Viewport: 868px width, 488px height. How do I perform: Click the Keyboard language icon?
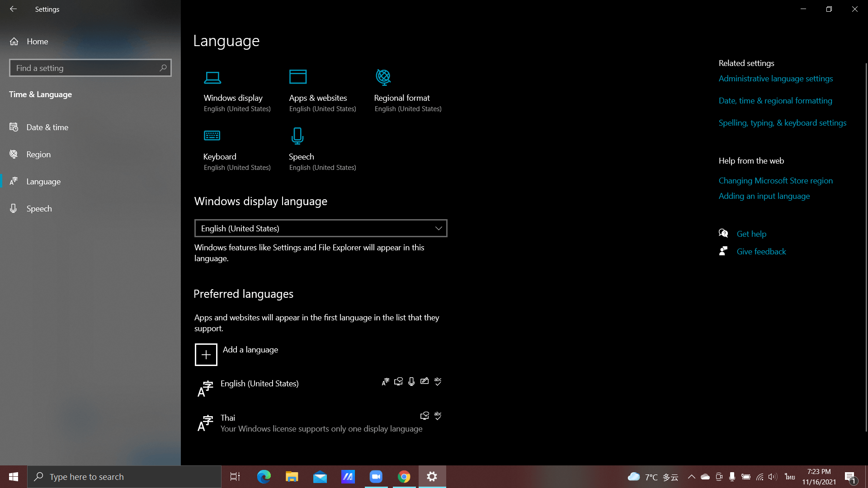(212, 136)
